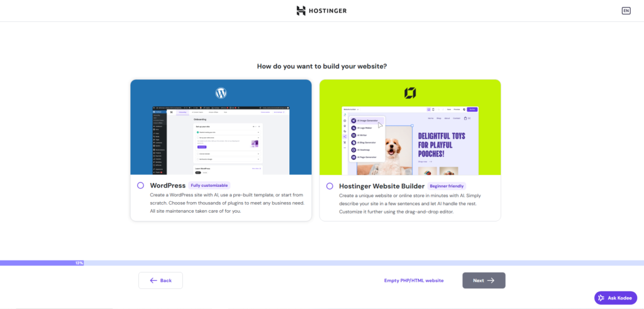Click the 'Beginner friendly' badge
This screenshot has width=644, height=309.
click(447, 186)
